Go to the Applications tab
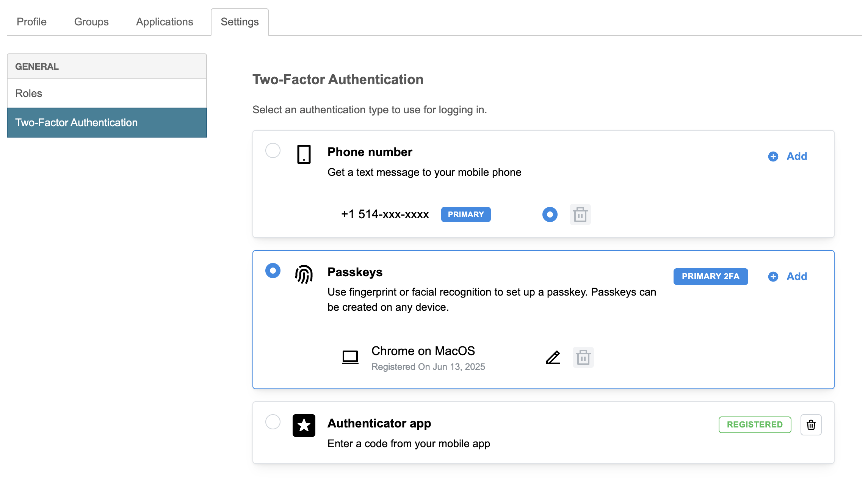 pyautogui.click(x=165, y=22)
